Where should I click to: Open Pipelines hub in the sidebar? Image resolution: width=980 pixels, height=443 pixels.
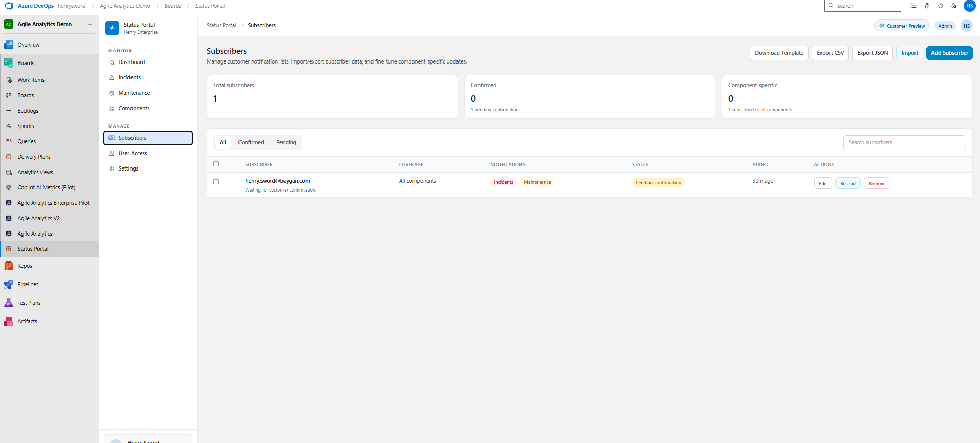(x=49, y=284)
